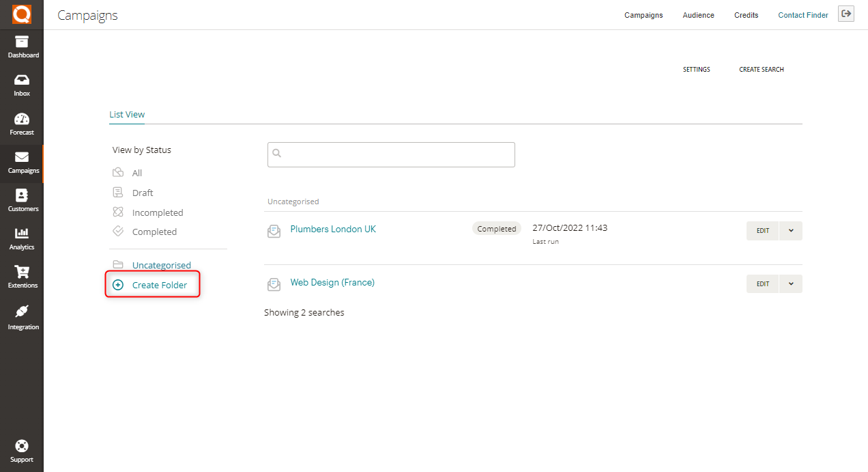Open Support from the sidebar
This screenshot has width=868, height=472.
click(22, 449)
